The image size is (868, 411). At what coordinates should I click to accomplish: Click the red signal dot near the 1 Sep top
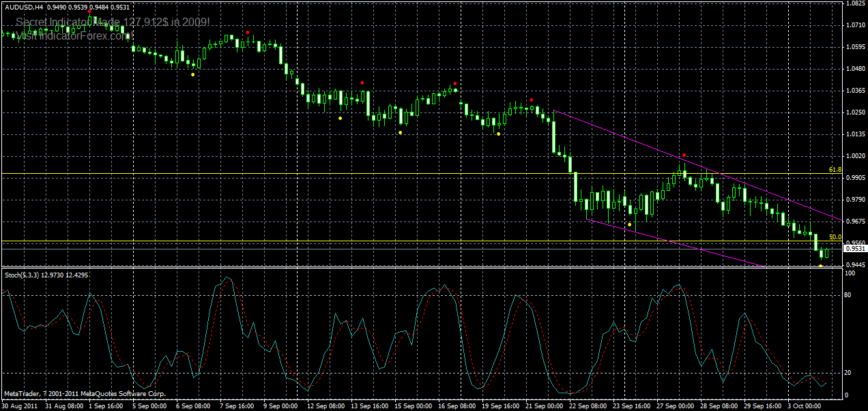[89, 11]
